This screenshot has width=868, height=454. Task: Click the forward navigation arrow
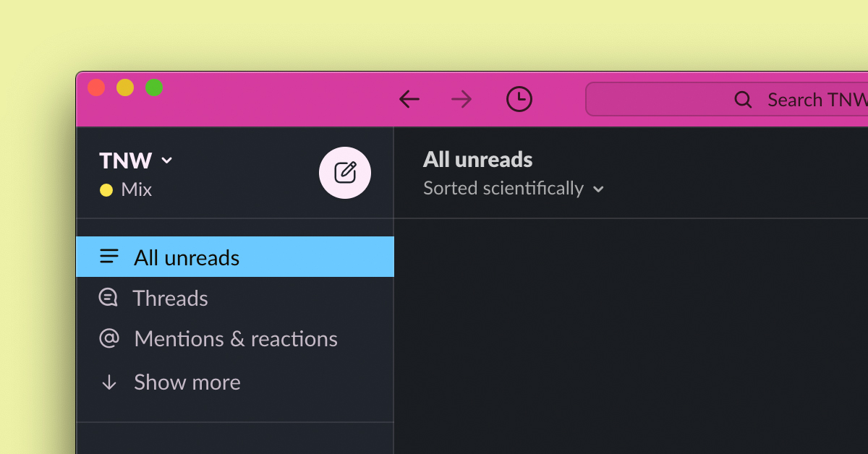click(x=461, y=99)
